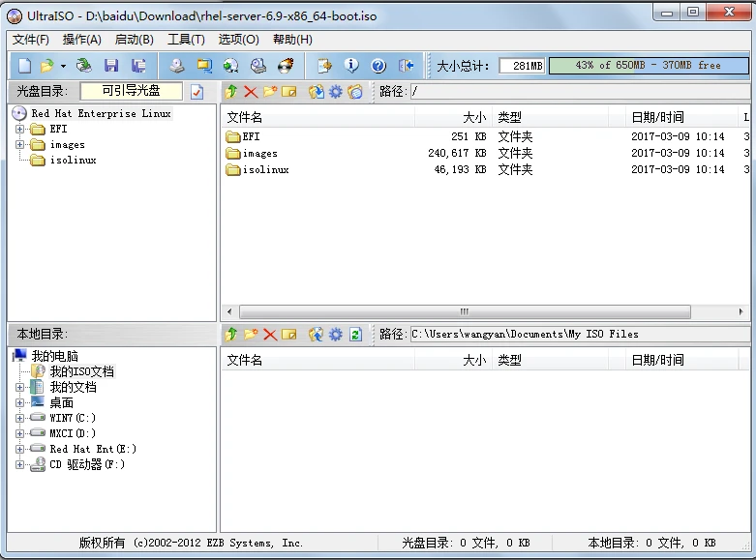Sort disc file list by 类型 column

pos(550,117)
